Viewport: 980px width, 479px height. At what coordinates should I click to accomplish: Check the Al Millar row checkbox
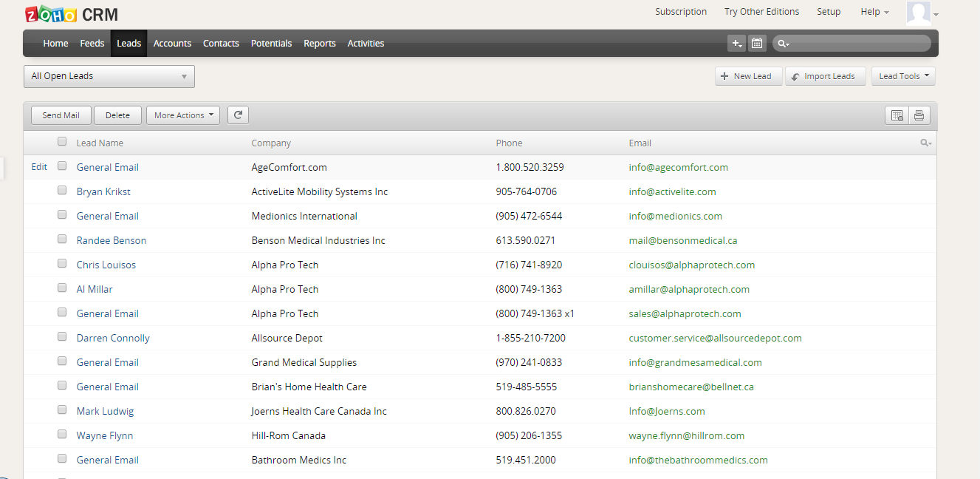pyautogui.click(x=62, y=288)
